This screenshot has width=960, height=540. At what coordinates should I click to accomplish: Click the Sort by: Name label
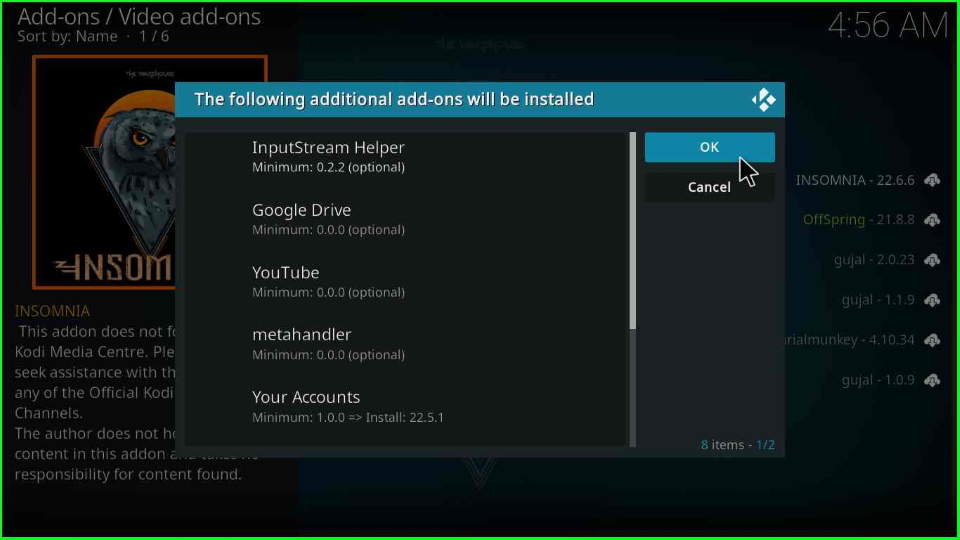click(67, 37)
